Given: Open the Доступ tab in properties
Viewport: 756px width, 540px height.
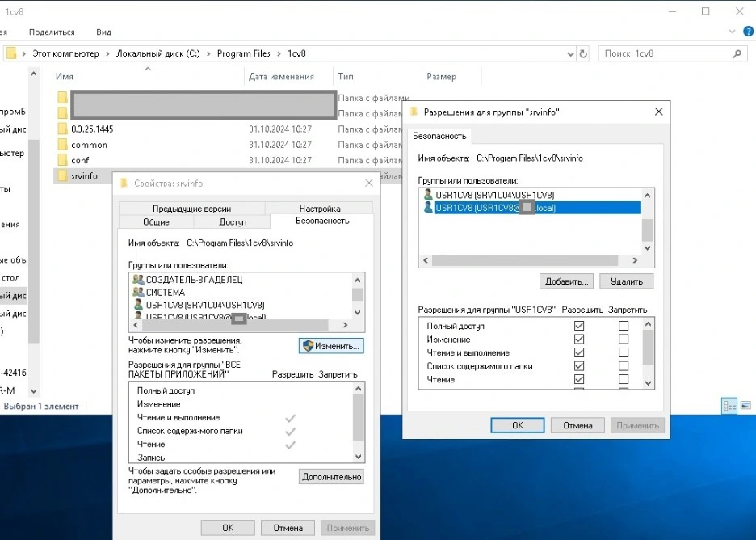Looking at the screenshot, I should click(x=233, y=222).
